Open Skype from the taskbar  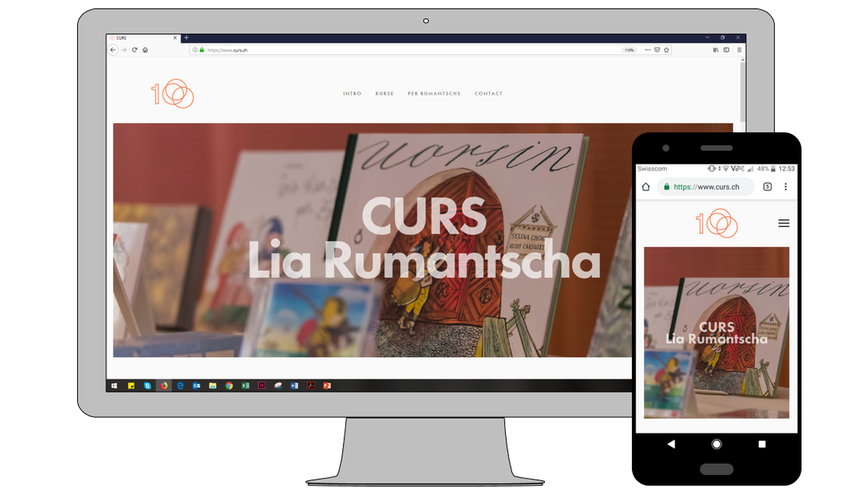147,386
